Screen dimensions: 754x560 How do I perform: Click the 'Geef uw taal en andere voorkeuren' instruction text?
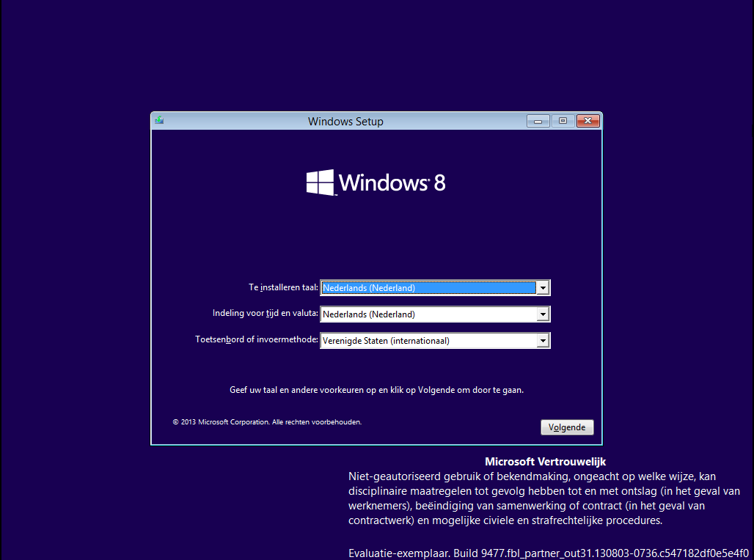(x=376, y=390)
